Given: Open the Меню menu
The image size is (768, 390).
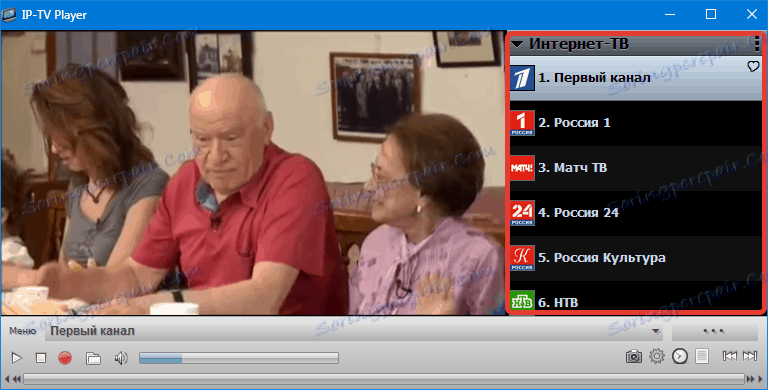Looking at the screenshot, I should point(23,331).
